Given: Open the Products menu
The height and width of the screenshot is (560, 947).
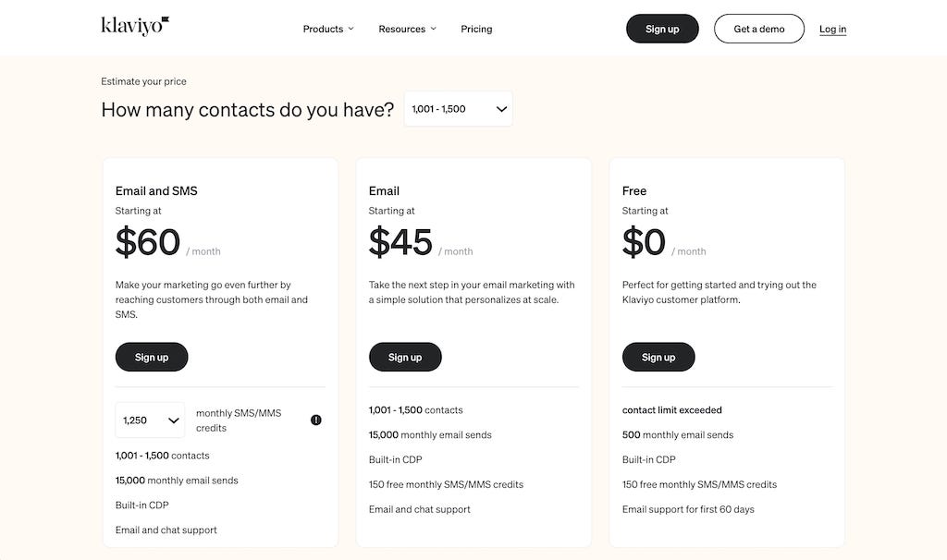Looking at the screenshot, I should 323,29.
